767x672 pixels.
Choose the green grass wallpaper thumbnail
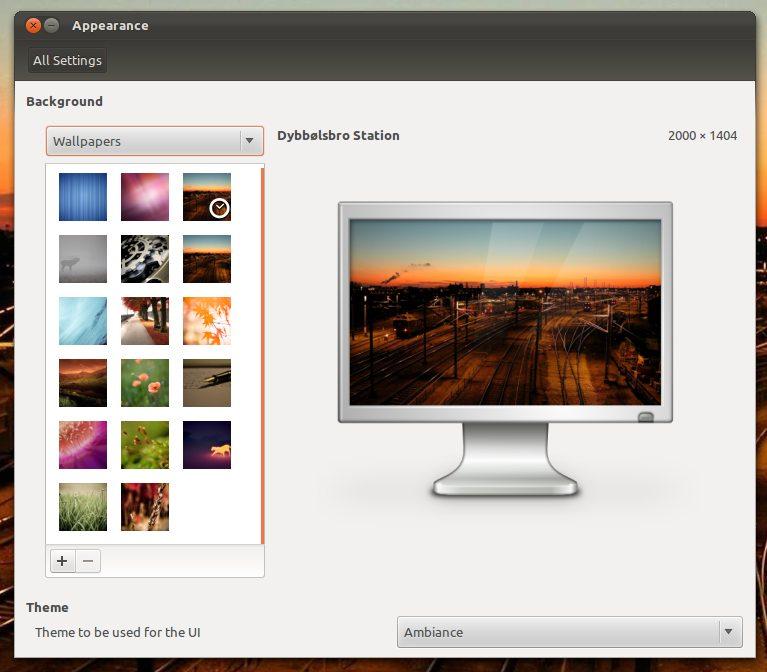click(x=83, y=507)
